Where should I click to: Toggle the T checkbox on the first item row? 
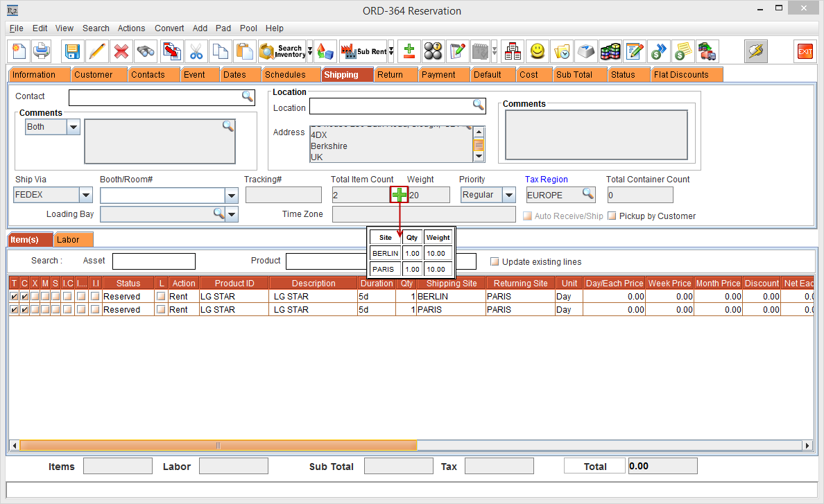click(15, 296)
